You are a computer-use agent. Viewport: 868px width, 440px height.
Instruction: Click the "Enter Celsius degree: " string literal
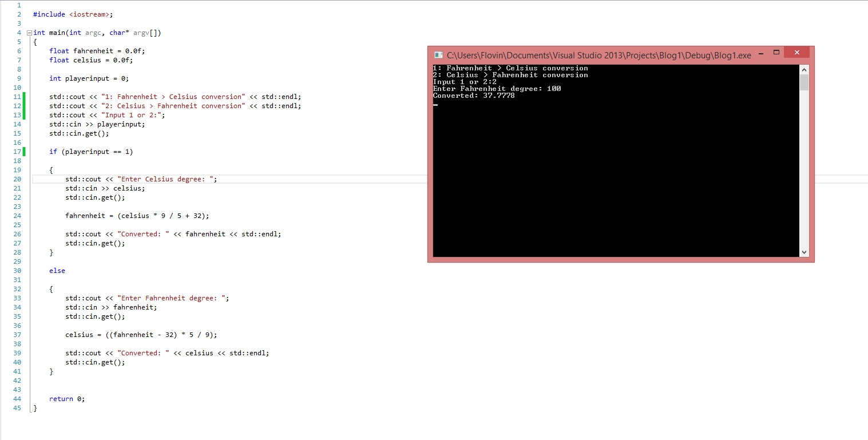tap(167, 179)
